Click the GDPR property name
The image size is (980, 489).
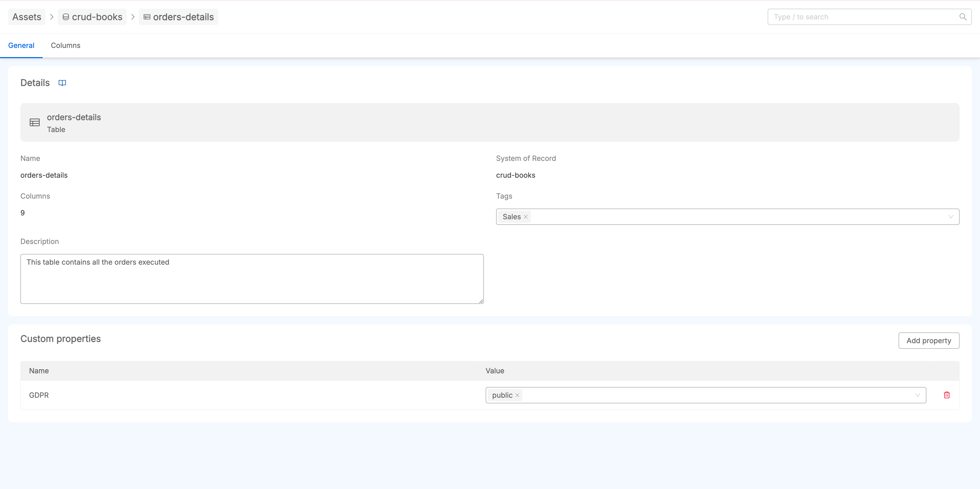tap(39, 395)
